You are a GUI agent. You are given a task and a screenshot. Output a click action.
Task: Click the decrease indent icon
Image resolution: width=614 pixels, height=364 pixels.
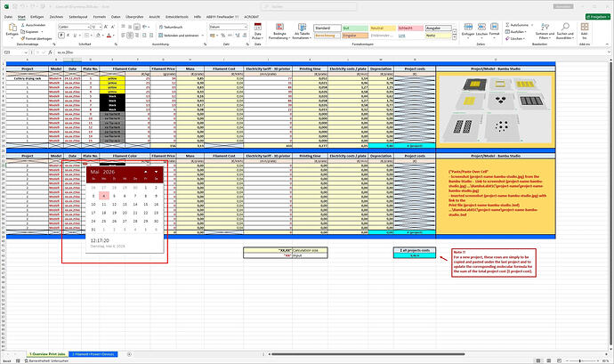coord(144,36)
